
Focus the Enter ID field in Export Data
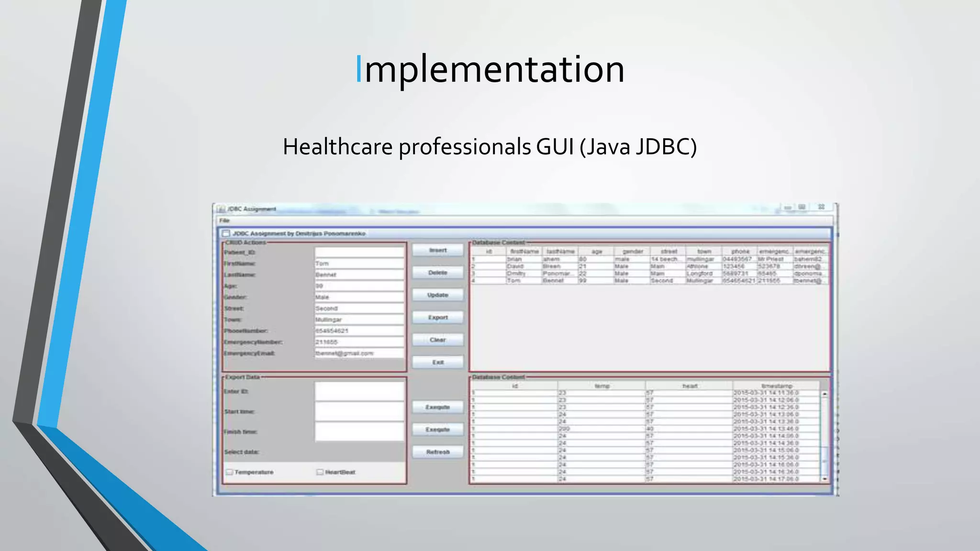(x=359, y=391)
